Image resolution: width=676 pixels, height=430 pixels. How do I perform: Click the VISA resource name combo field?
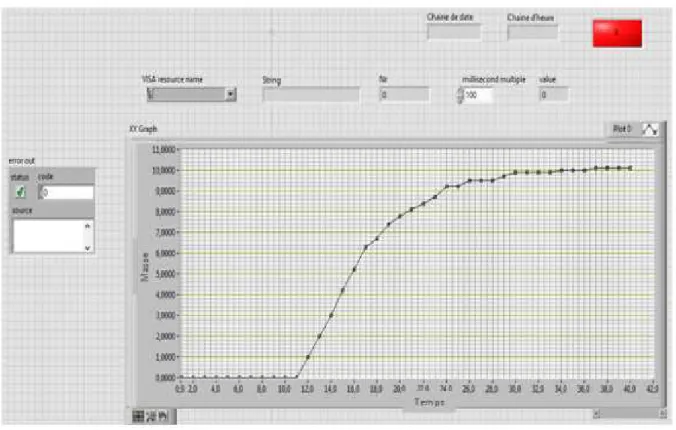pyautogui.click(x=191, y=94)
